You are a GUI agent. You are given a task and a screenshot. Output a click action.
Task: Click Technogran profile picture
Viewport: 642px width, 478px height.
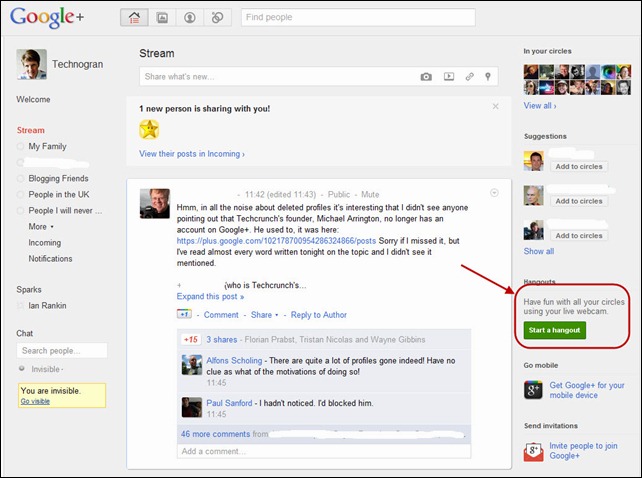[x=32, y=64]
